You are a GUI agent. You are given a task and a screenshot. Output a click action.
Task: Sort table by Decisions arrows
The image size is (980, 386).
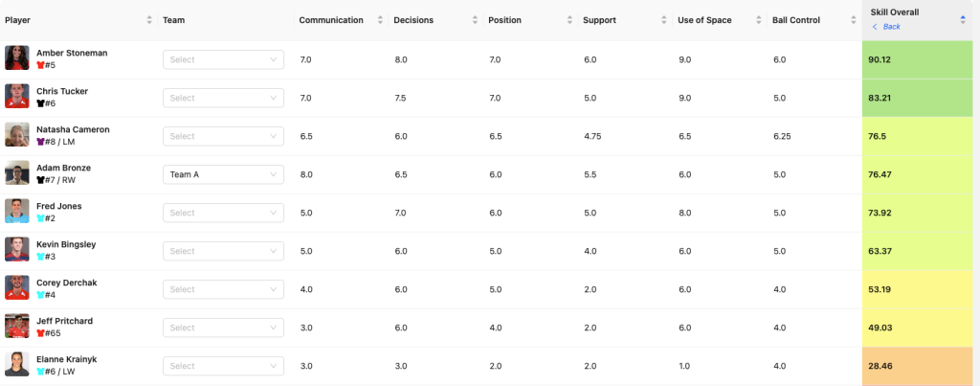[x=475, y=20]
